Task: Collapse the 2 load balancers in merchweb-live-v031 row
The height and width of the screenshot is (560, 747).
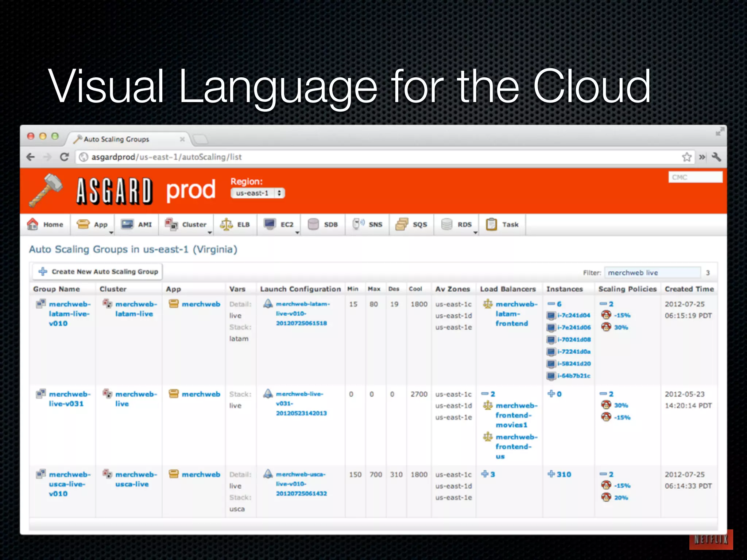Action: tap(488, 394)
